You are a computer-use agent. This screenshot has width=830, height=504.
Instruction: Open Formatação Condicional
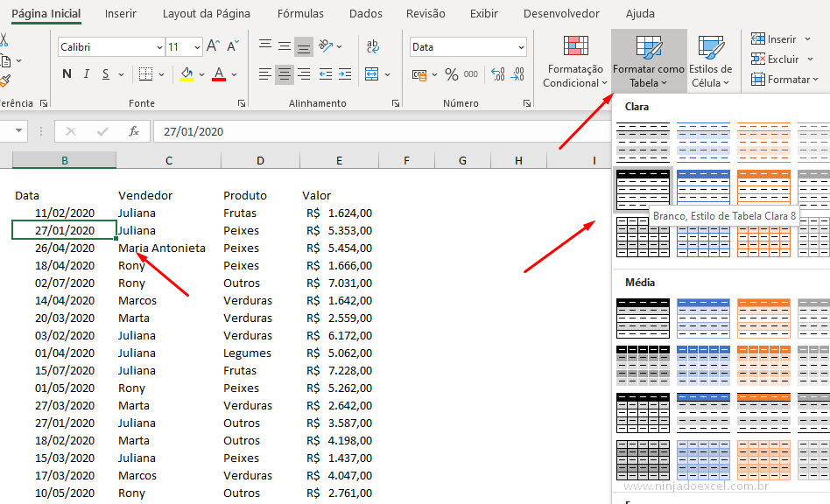pos(574,59)
